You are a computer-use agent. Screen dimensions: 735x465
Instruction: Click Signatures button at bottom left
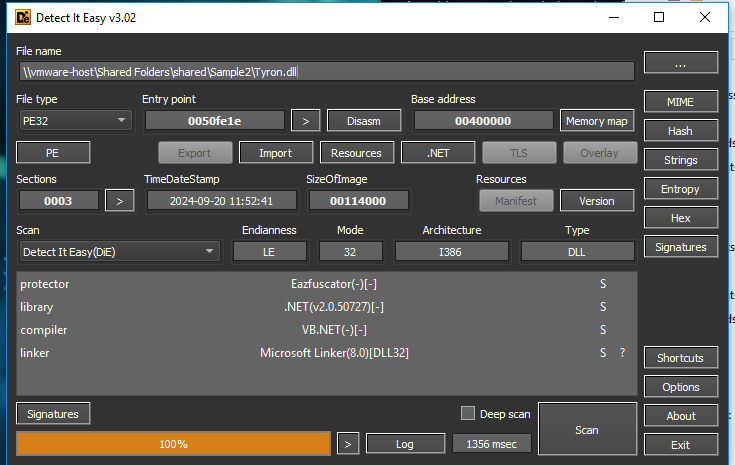coord(53,414)
